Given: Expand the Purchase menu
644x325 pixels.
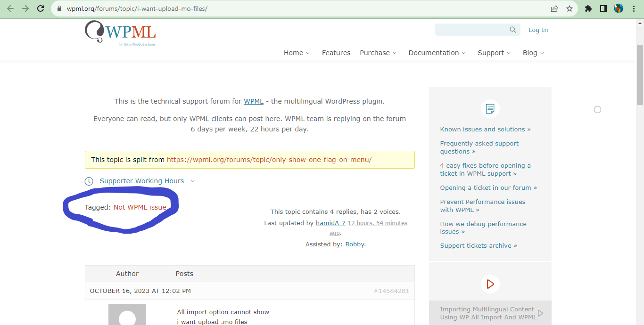Looking at the screenshot, I should [379, 53].
